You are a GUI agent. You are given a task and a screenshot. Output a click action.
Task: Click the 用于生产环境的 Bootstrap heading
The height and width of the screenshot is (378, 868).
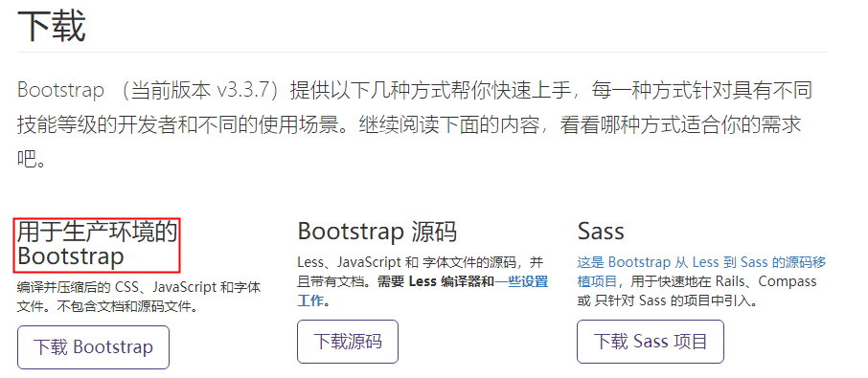[x=98, y=244]
